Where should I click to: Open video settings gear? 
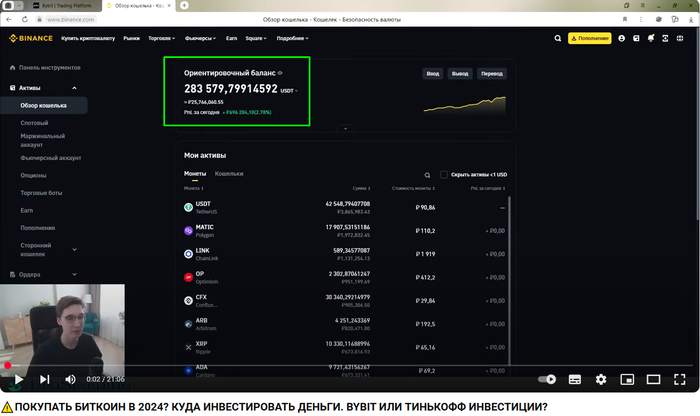pos(601,379)
